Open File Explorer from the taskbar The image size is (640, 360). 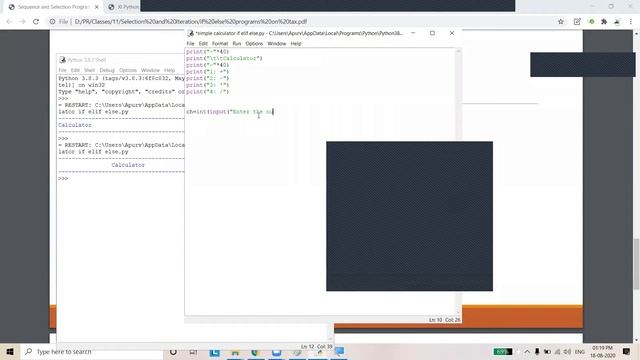click(x=235, y=351)
